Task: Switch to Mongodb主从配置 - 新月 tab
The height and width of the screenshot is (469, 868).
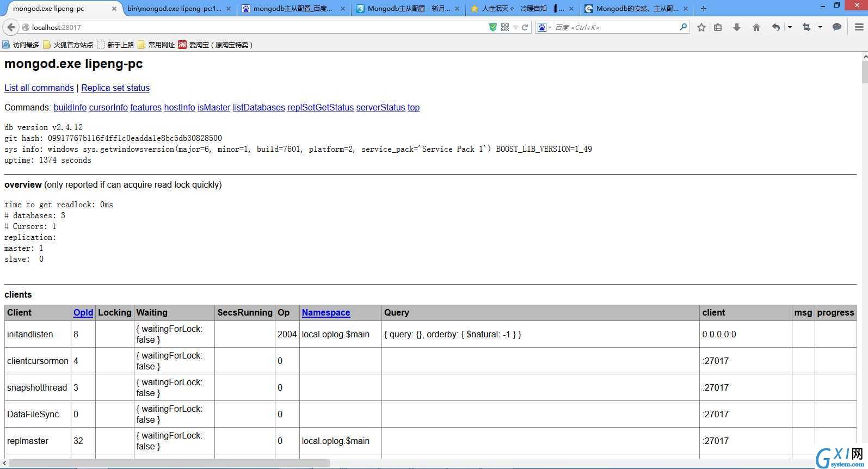Action: pyautogui.click(x=409, y=9)
